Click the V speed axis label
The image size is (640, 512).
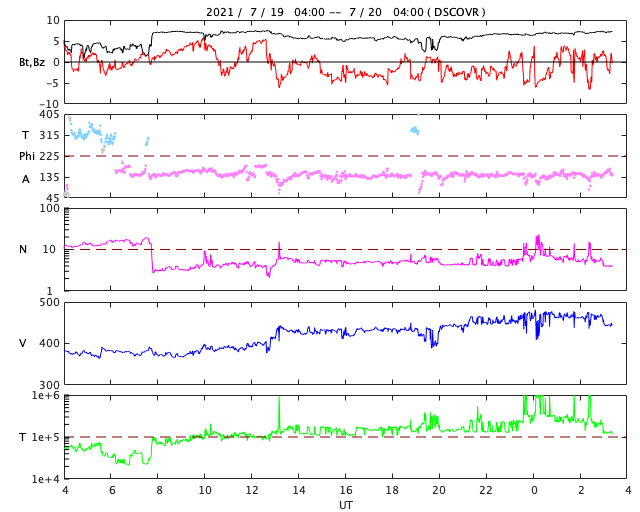pyautogui.click(x=23, y=343)
